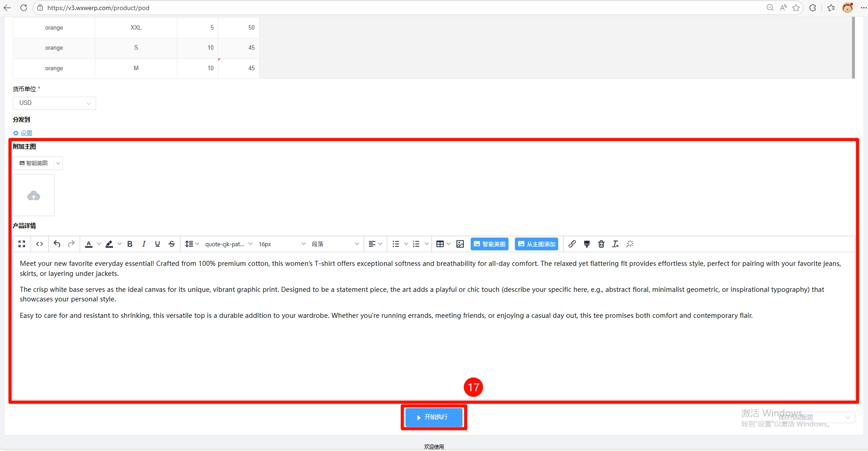This screenshot has height=451, width=868.
Task: Open the text font color picker
Action: pos(89,244)
